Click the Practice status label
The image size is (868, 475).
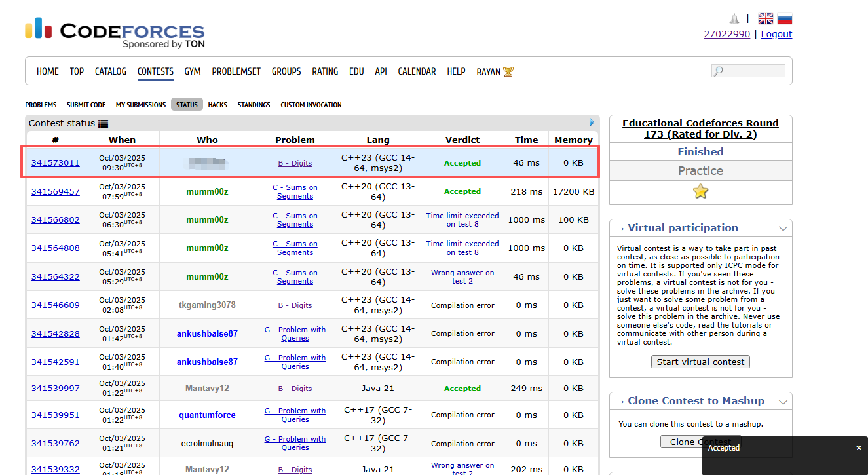click(x=700, y=170)
